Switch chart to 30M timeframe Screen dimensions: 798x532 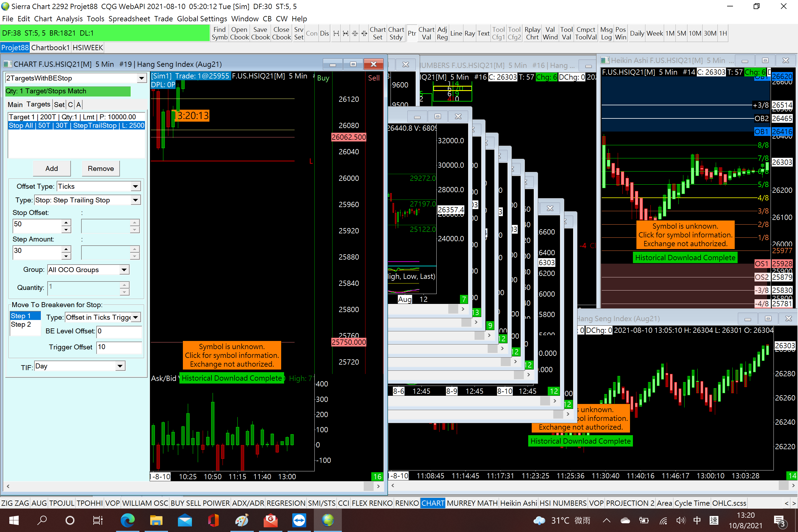710,33
